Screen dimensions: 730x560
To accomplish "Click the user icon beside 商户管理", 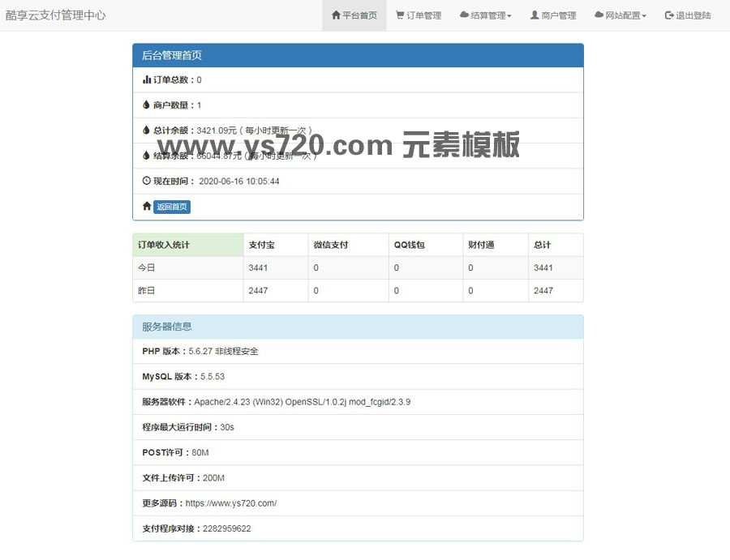I will tap(535, 15).
